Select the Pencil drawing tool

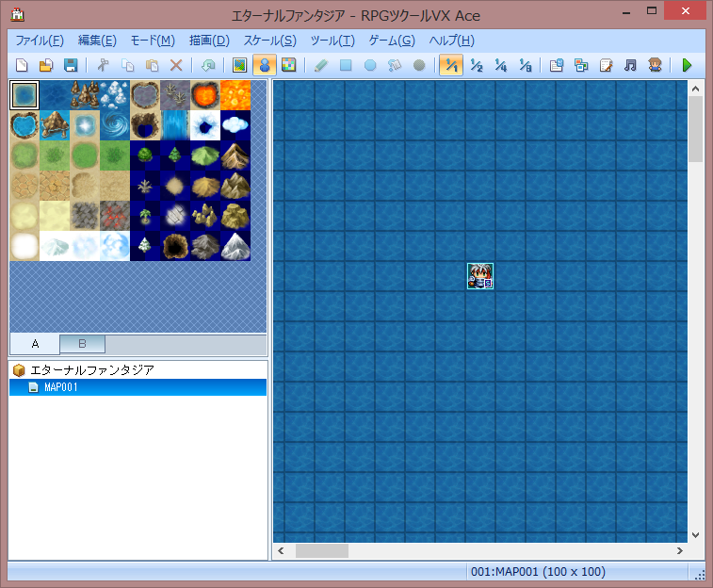click(321, 65)
